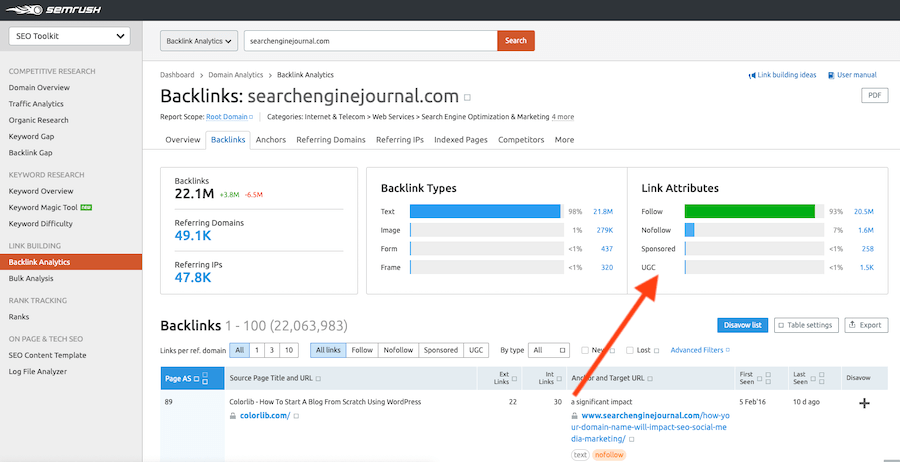Click padlock icon beside colorlib.com

point(232,416)
